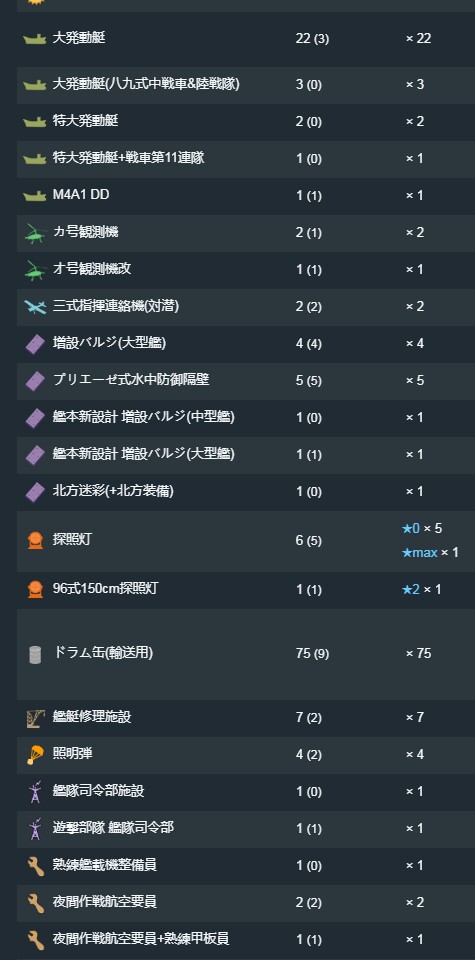Click the wrench icon for 夜間作戦航空要員+熟練甲板員
Image resolution: width=475 pixels, height=960 pixels.
[x=35, y=940]
